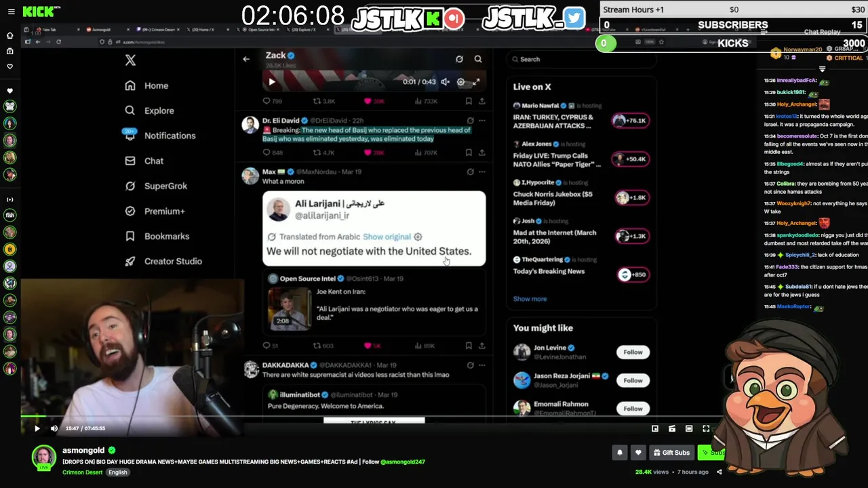Open Creator Studio in X sidebar
The width and height of the screenshot is (868, 488).
(x=163, y=261)
